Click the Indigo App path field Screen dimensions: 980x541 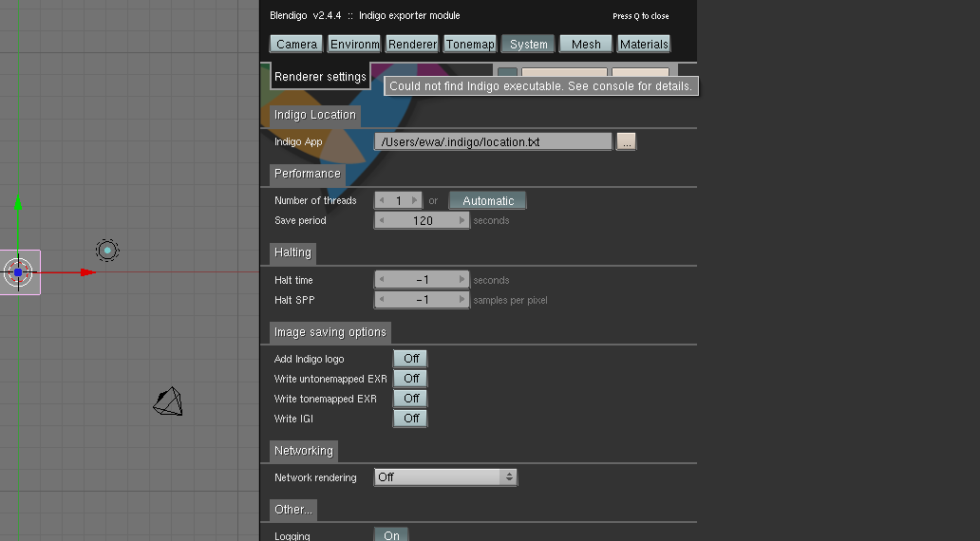493,141
